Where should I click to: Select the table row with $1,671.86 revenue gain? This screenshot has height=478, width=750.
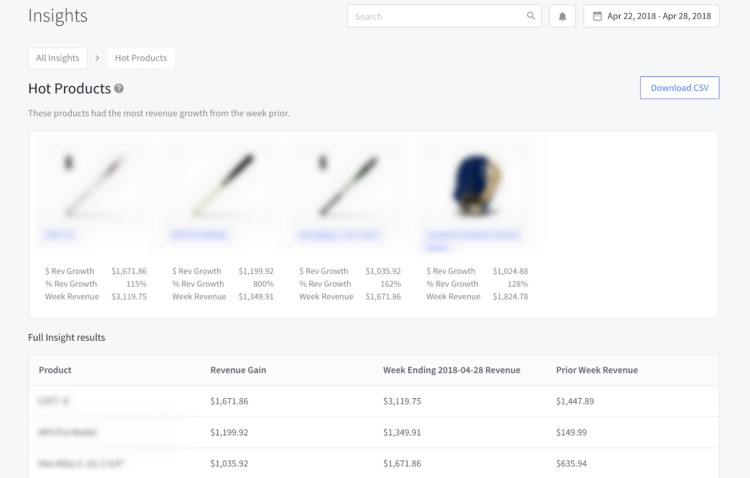pos(372,401)
